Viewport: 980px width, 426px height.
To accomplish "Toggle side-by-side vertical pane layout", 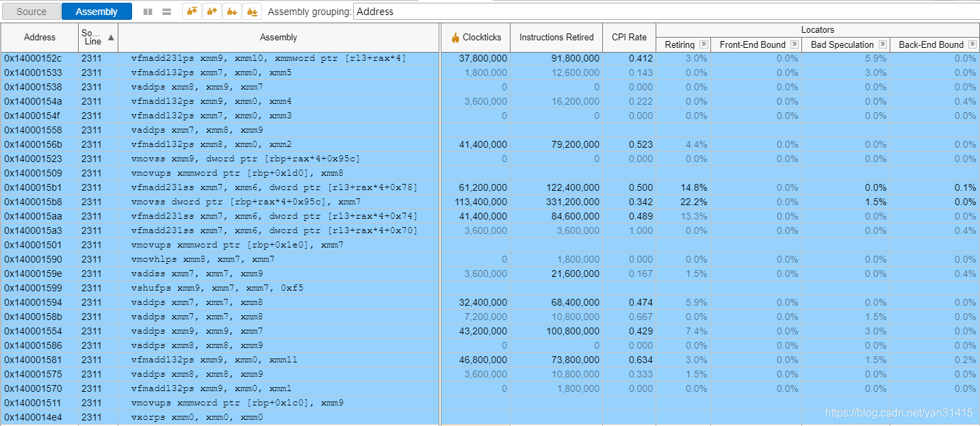I will tap(149, 12).
